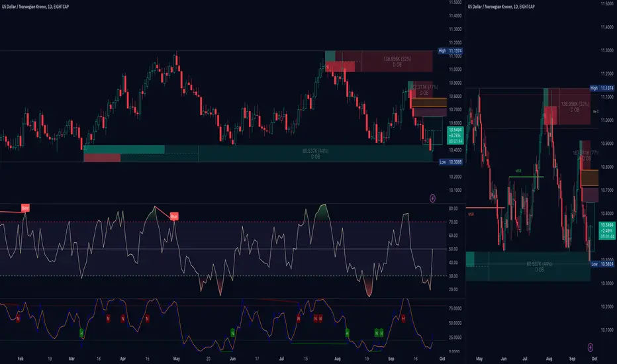
Task: Click the Low 10.3824 price label
Action: coord(602,264)
